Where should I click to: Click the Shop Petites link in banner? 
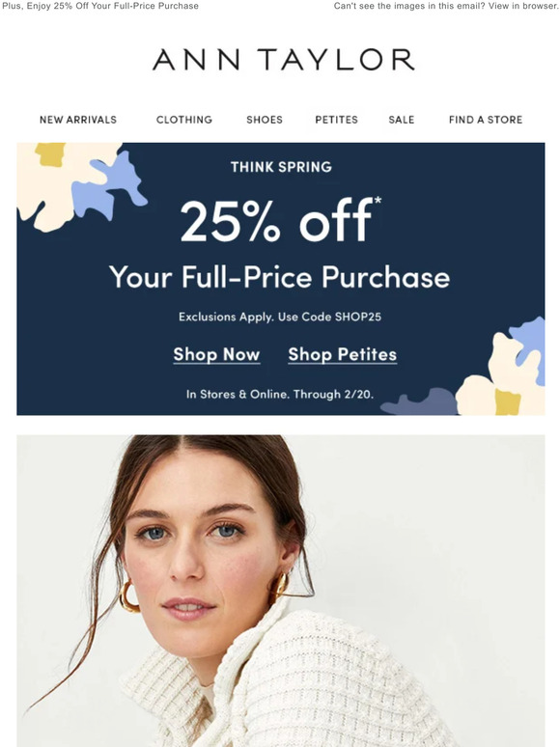pos(342,354)
